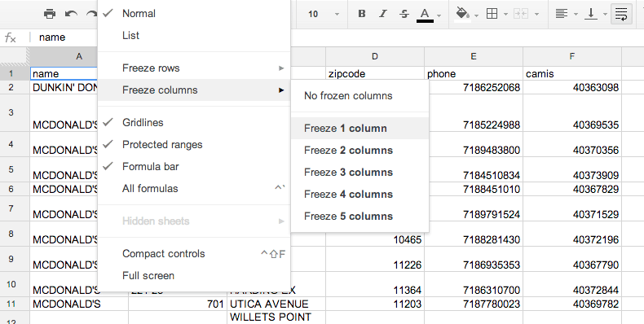Click the print icon
Screen dimensions: 644x324
(x=50, y=14)
